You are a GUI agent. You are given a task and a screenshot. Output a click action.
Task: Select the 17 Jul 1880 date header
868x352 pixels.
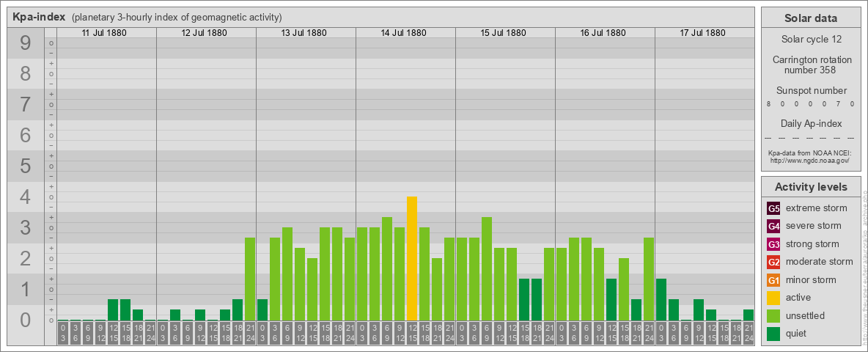702,33
